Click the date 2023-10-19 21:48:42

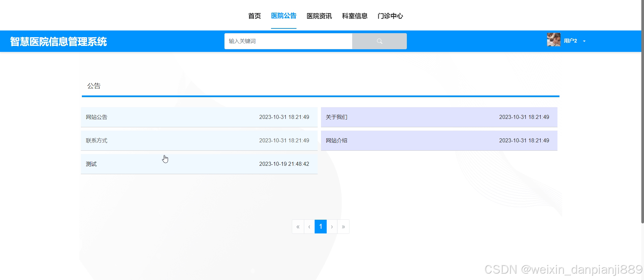coord(284,164)
